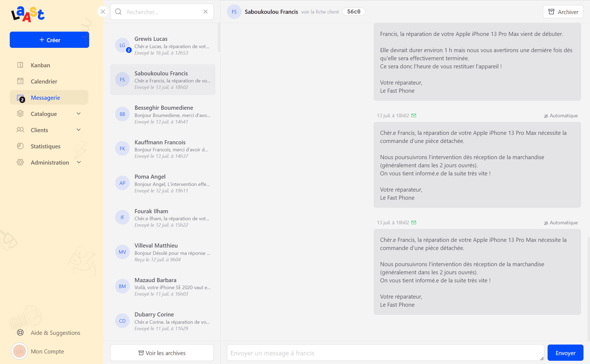This screenshot has width=590, height=364.
Task: Click the Aide & Suggestions lifebuoy icon
Action: (x=20, y=332)
